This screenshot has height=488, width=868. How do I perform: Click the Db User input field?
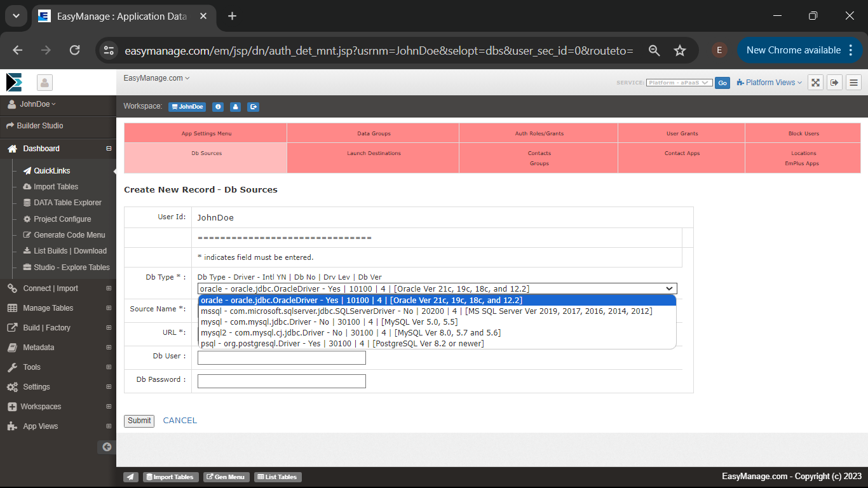pyautogui.click(x=281, y=358)
